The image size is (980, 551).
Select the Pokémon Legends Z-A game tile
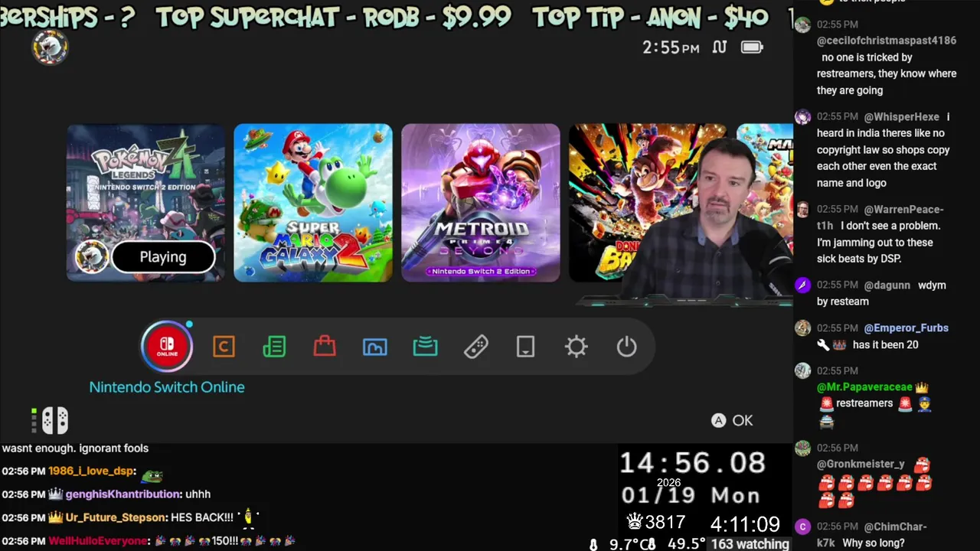145,203
